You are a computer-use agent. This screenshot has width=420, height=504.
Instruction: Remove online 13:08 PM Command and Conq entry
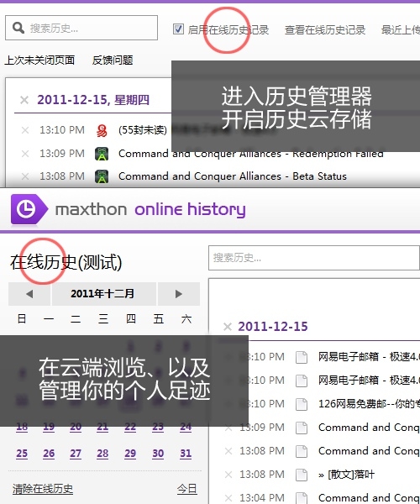(228, 451)
